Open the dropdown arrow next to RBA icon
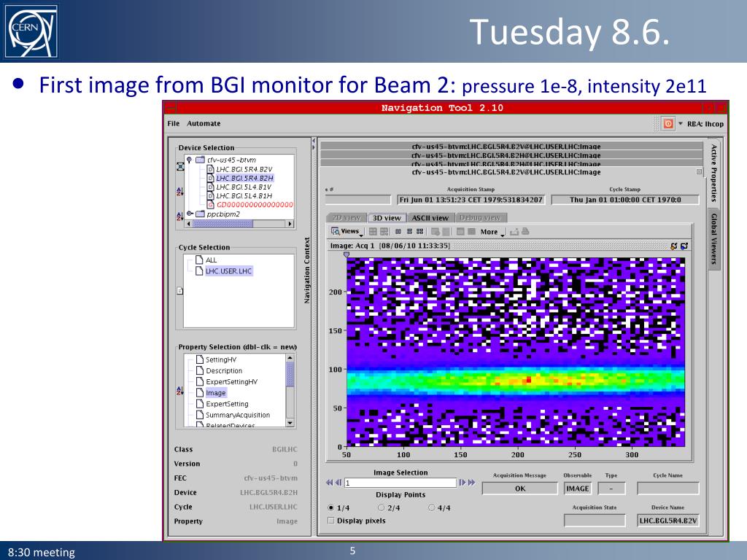 pos(681,124)
